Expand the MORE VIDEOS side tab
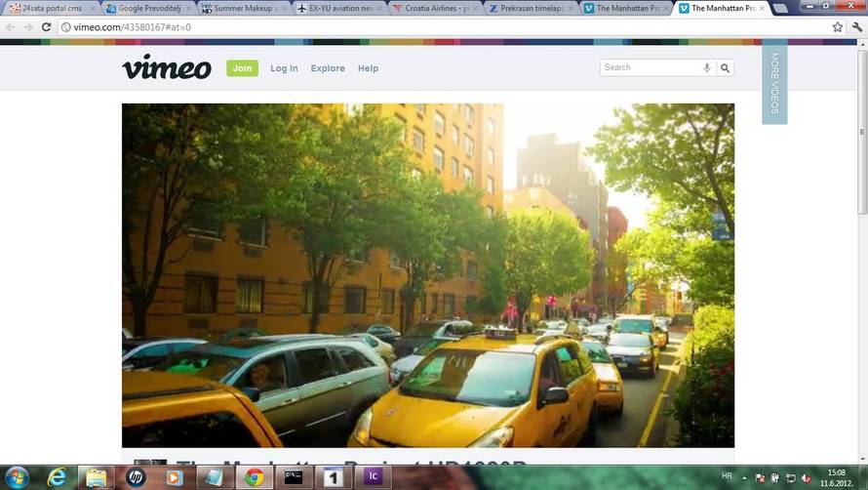This screenshot has height=490, width=868. tap(774, 84)
